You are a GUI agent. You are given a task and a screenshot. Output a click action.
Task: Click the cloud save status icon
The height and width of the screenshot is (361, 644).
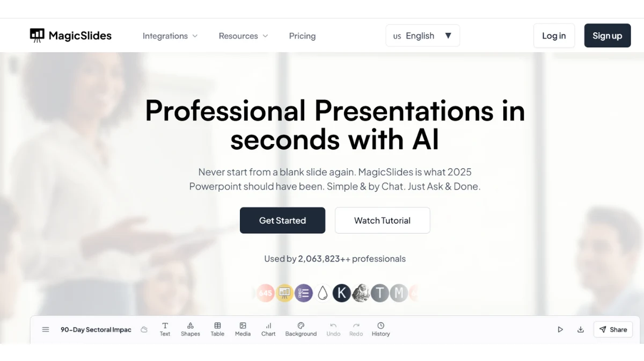coord(144,330)
